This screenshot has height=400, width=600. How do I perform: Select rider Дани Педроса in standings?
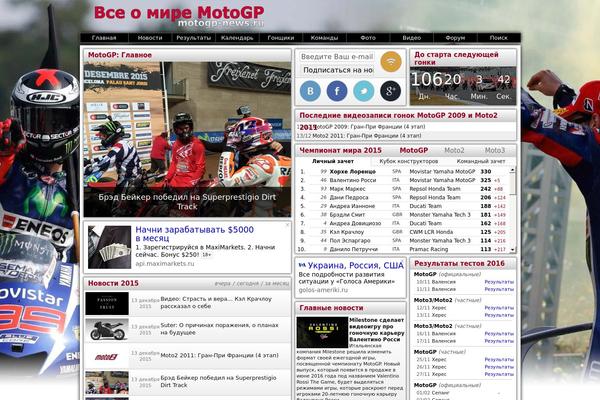[x=349, y=198]
